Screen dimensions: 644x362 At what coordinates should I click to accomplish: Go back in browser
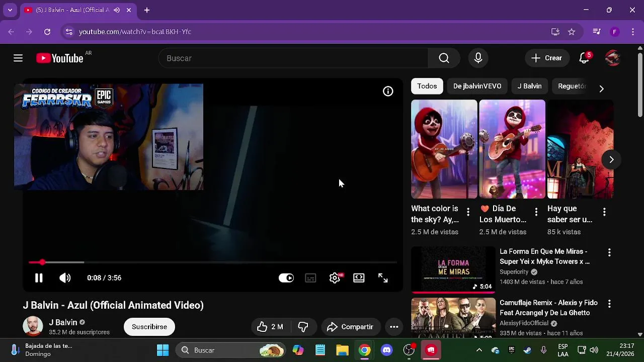[11, 32]
